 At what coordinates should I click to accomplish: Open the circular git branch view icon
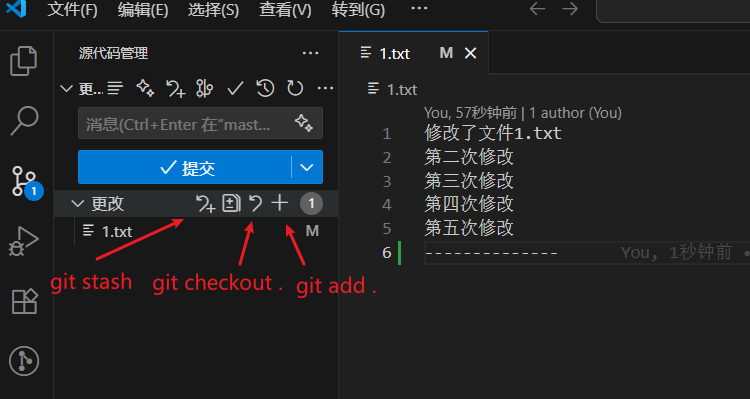(x=24, y=361)
